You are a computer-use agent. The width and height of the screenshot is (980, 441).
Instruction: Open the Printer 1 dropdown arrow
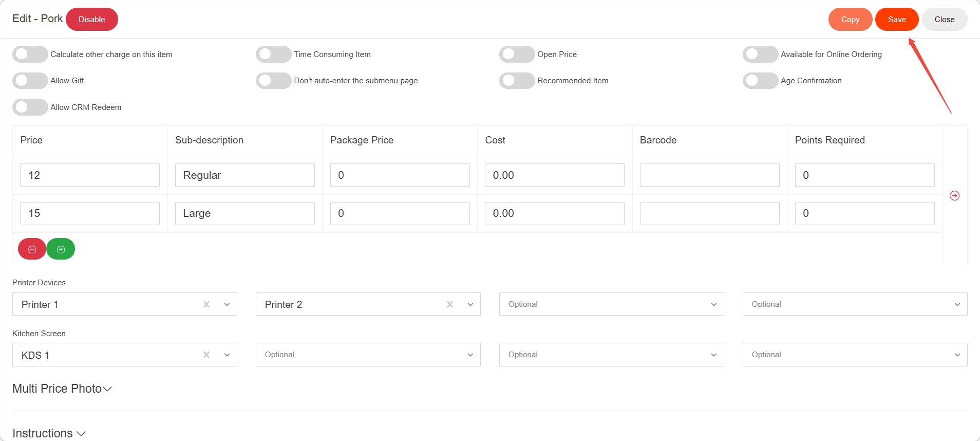click(227, 304)
